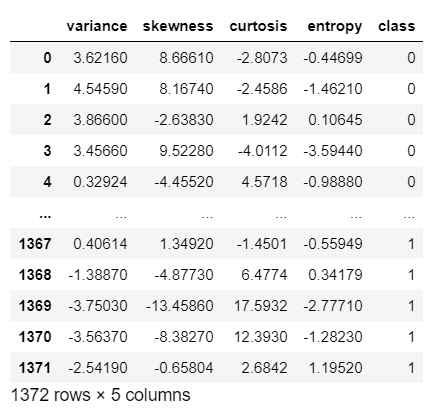Click class value in row 1371
Screen dimensions: 433x417
coord(411,368)
